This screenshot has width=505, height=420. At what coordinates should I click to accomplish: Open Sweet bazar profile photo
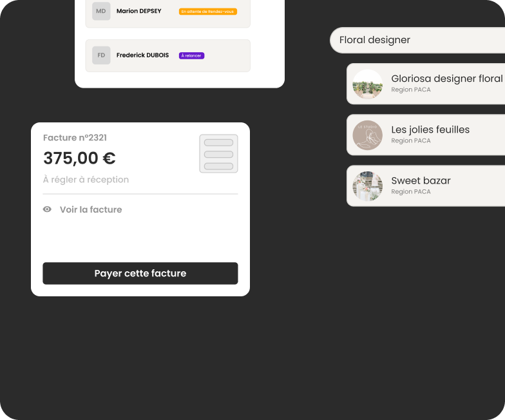[x=367, y=186]
